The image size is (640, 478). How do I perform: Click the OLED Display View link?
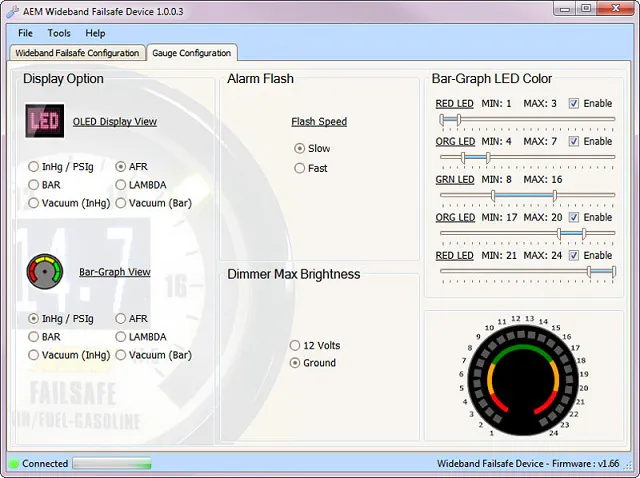[114, 122]
